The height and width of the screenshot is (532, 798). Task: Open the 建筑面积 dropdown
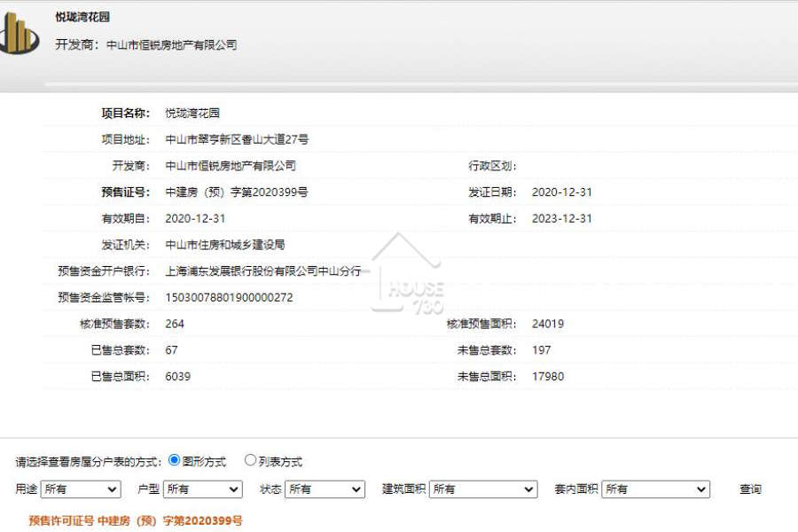(x=483, y=489)
